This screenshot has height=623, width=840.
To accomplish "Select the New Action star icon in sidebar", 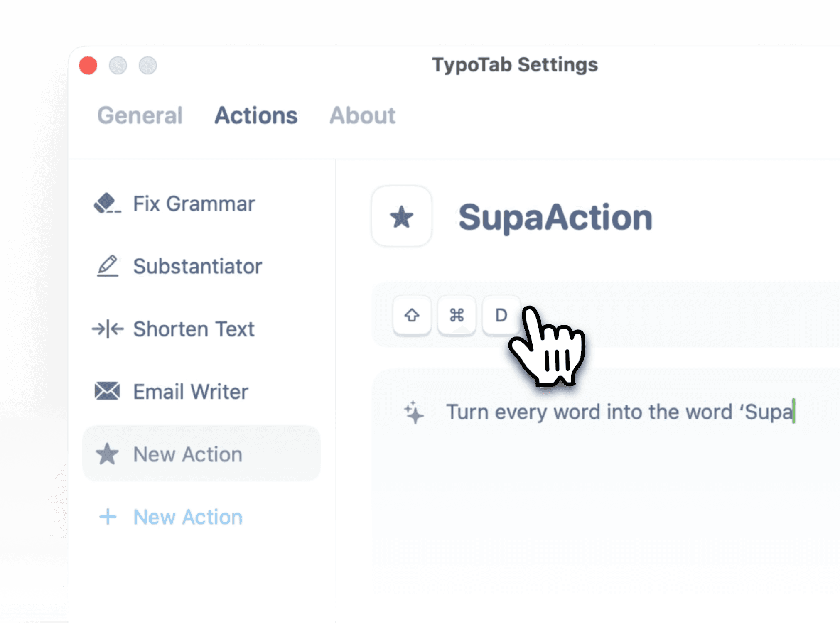I will point(108,454).
